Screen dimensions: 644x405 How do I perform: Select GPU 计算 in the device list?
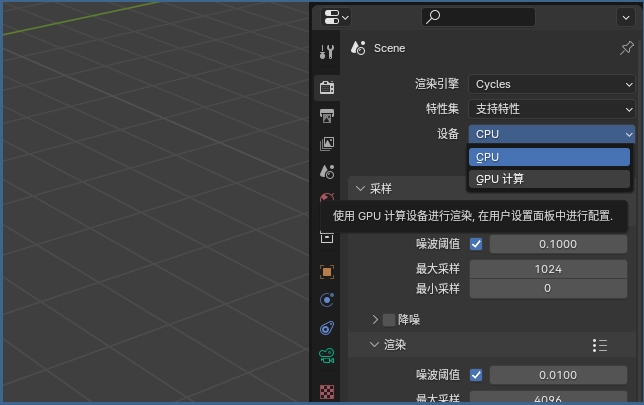pyautogui.click(x=549, y=179)
